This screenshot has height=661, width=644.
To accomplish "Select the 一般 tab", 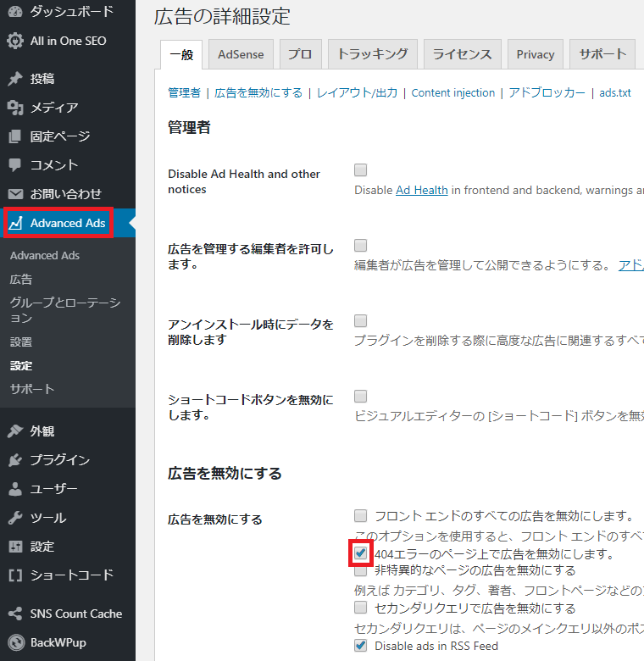I will click(x=181, y=54).
